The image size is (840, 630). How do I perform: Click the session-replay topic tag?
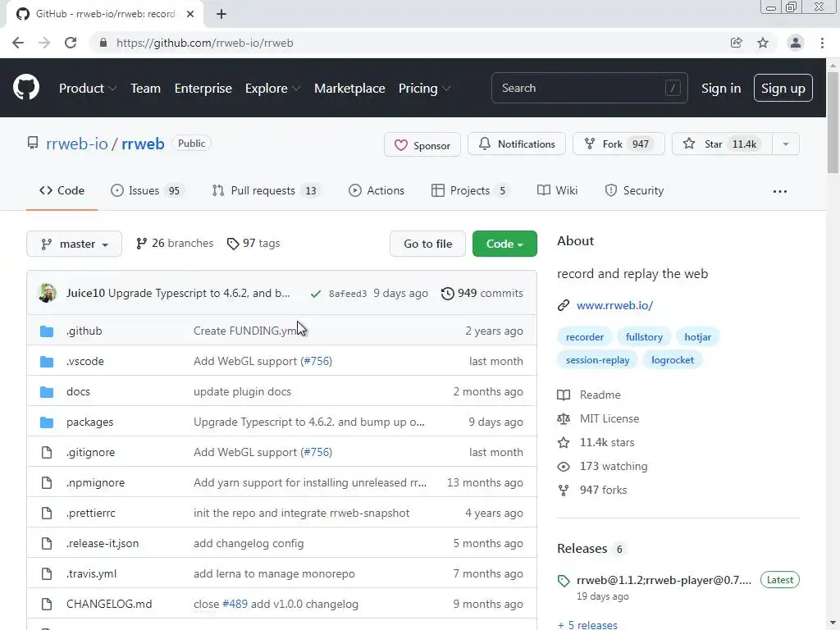click(x=597, y=360)
